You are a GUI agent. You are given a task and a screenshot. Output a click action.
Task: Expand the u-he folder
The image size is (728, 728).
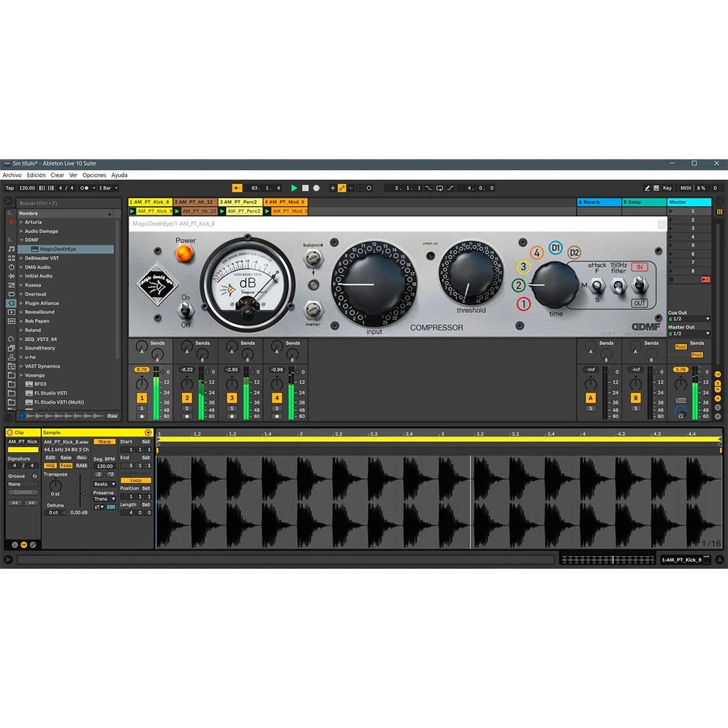point(21,357)
